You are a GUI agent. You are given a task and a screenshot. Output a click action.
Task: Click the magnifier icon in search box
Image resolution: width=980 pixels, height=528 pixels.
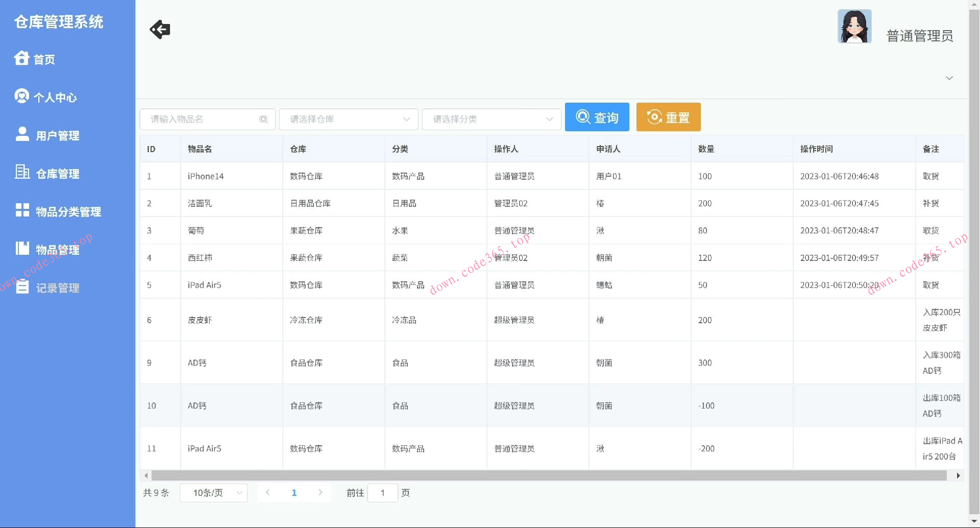coord(263,119)
